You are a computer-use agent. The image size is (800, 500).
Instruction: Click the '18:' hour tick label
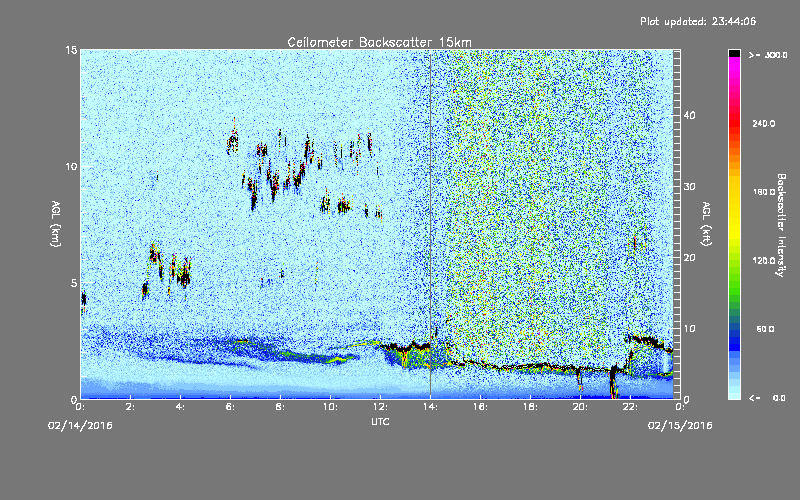(531, 407)
